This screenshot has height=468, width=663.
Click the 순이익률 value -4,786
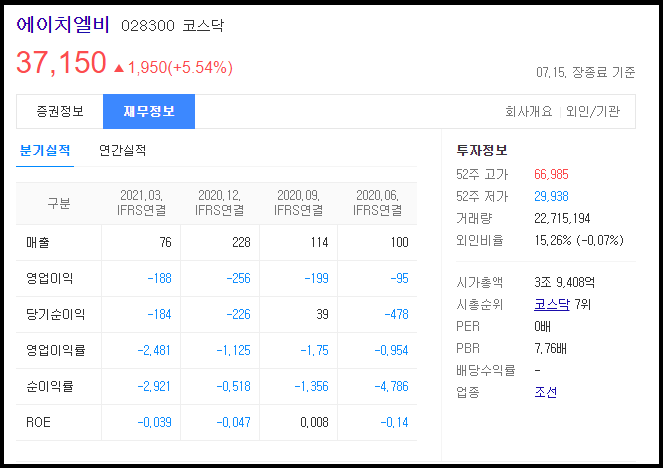(x=392, y=386)
